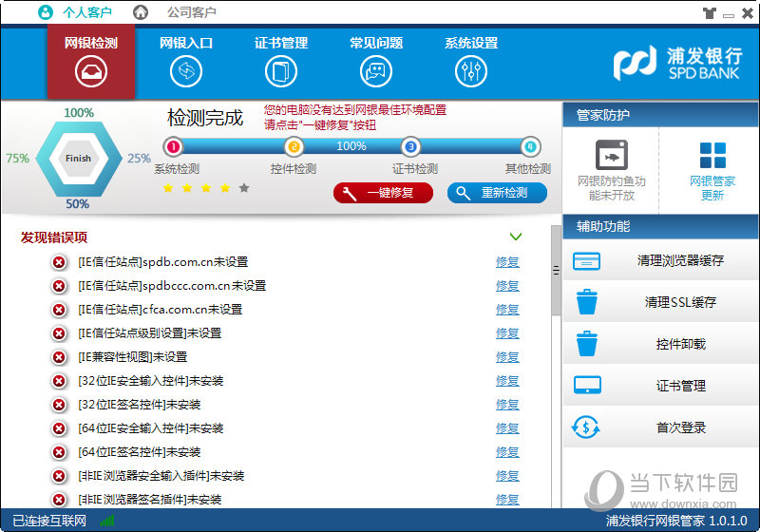Click error icon beside IE兼容性视图 item
The height and width of the screenshot is (532, 760).
[59, 357]
